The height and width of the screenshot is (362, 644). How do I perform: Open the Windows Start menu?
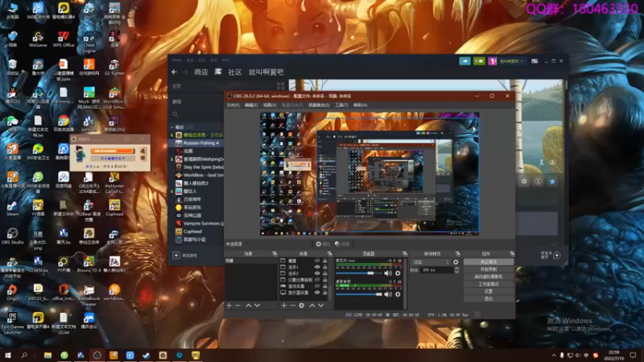click(x=8, y=355)
